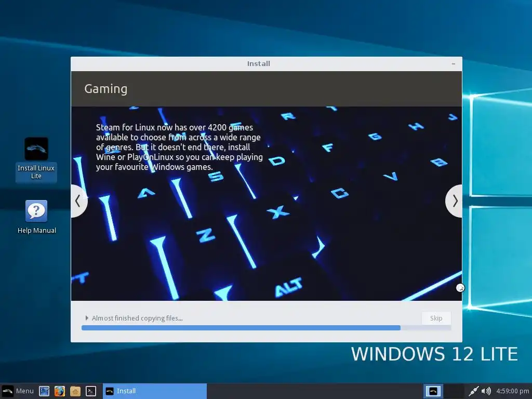532x399 pixels.
Task: Switch to the first workspace in pager
Action: (433, 391)
